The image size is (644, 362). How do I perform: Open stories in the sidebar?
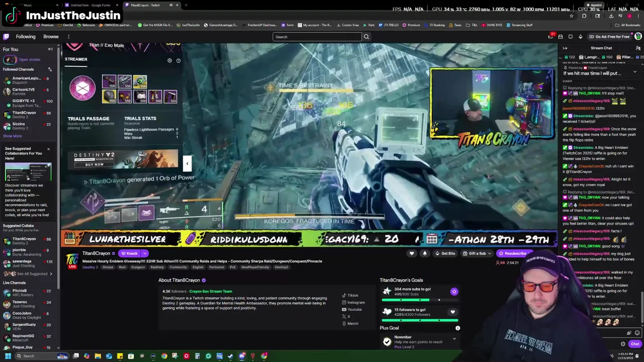pos(29,59)
